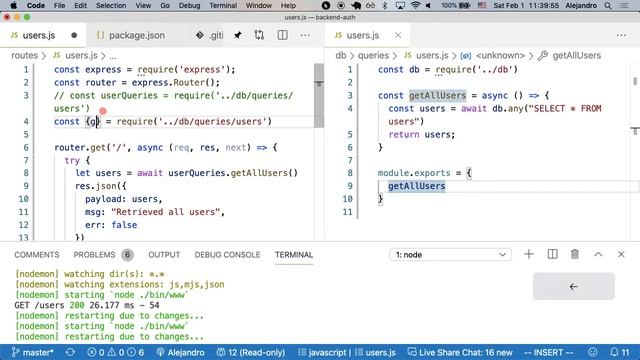Click the battery status icon
The width and height of the screenshot is (640, 360).
pos(456,6)
